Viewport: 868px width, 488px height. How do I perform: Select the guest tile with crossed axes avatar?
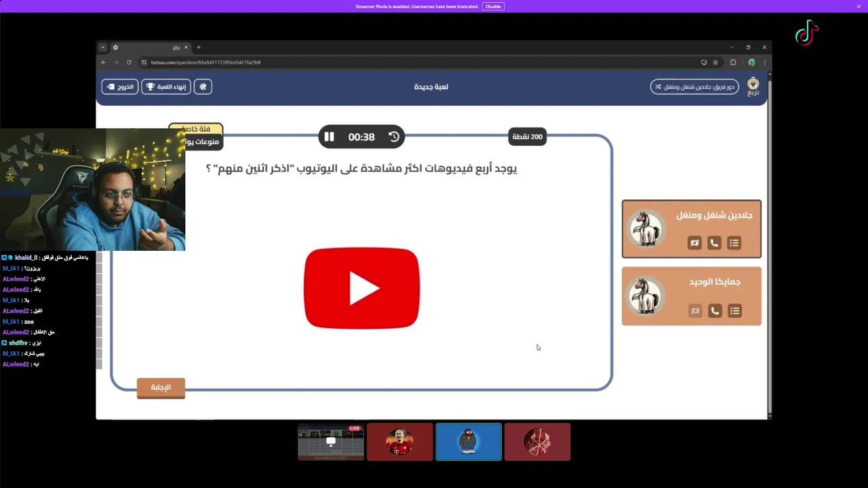pyautogui.click(x=538, y=442)
